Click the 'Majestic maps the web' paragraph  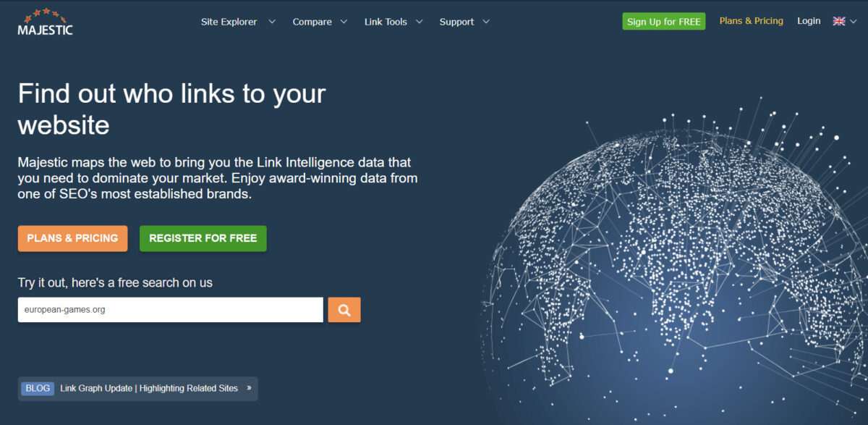click(x=218, y=179)
